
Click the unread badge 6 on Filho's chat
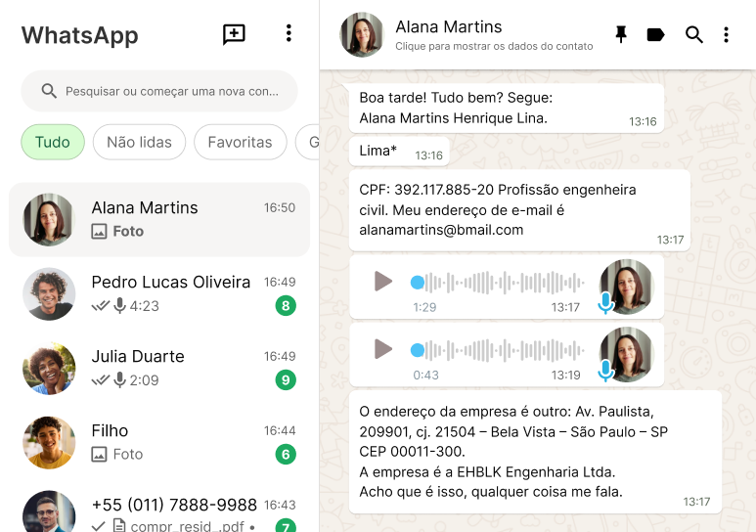286,455
